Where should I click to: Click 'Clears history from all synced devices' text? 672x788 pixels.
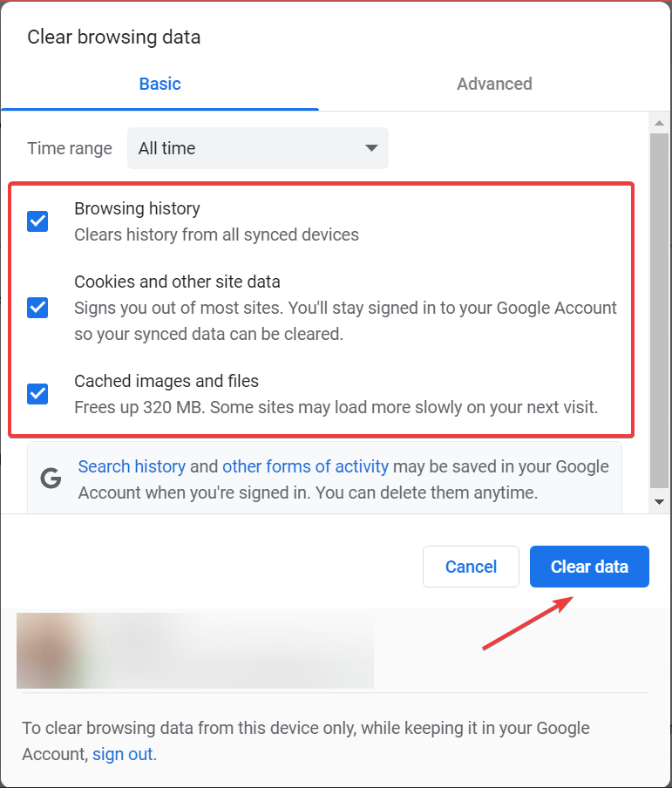[217, 234]
